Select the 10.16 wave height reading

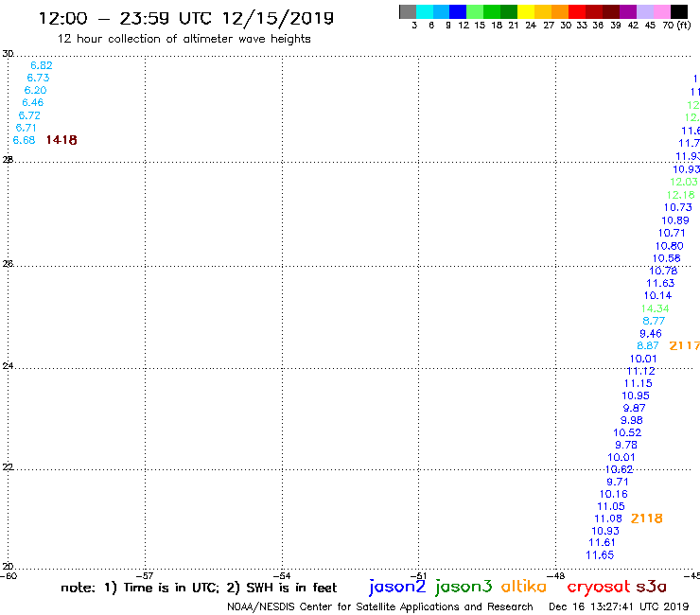[x=613, y=495]
